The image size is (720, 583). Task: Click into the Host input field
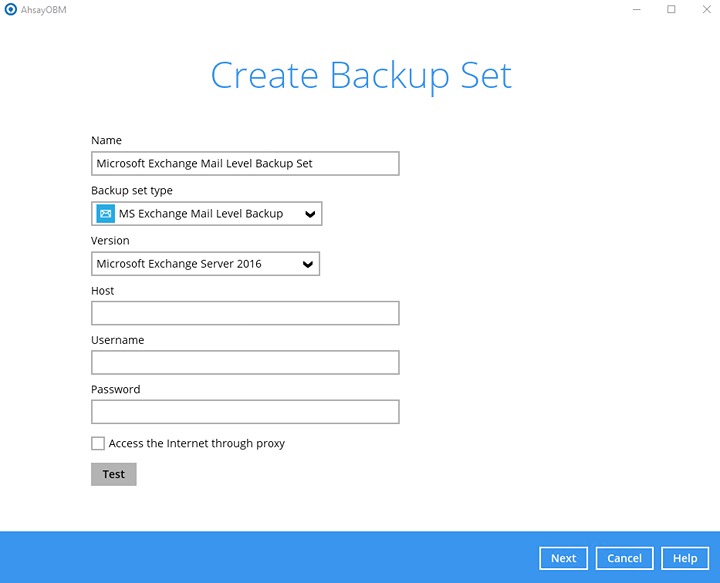click(245, 313)
